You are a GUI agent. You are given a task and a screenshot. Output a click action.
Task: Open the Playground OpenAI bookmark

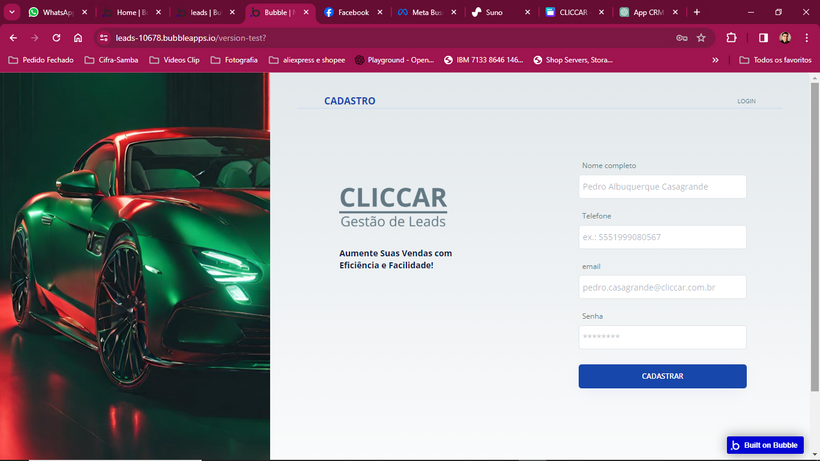(394, 60)
